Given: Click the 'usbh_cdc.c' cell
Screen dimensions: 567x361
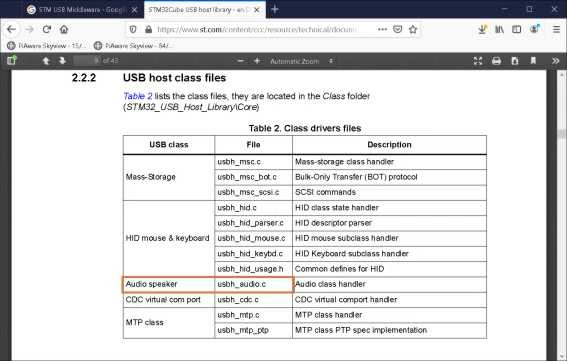Looking at the screenshot, I should click(x=253, y=300).
